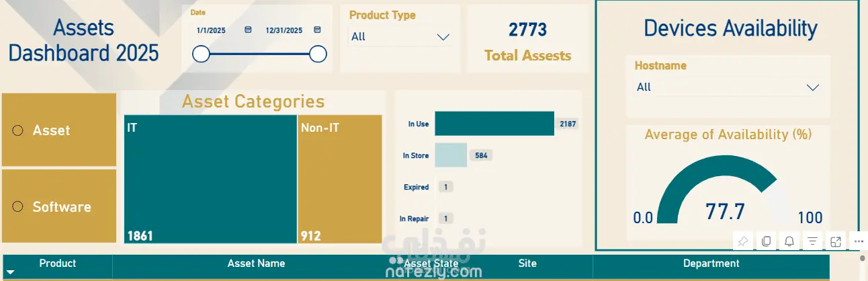Select the Software radio button
Viewport: 868px width, 281px height.
pyautogui.click(x=18, y=206)
